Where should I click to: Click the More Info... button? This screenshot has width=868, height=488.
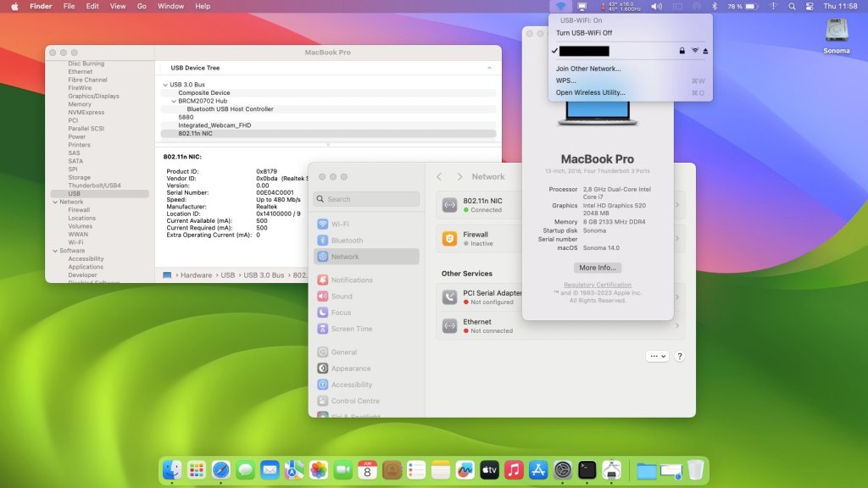pos(597,268)
